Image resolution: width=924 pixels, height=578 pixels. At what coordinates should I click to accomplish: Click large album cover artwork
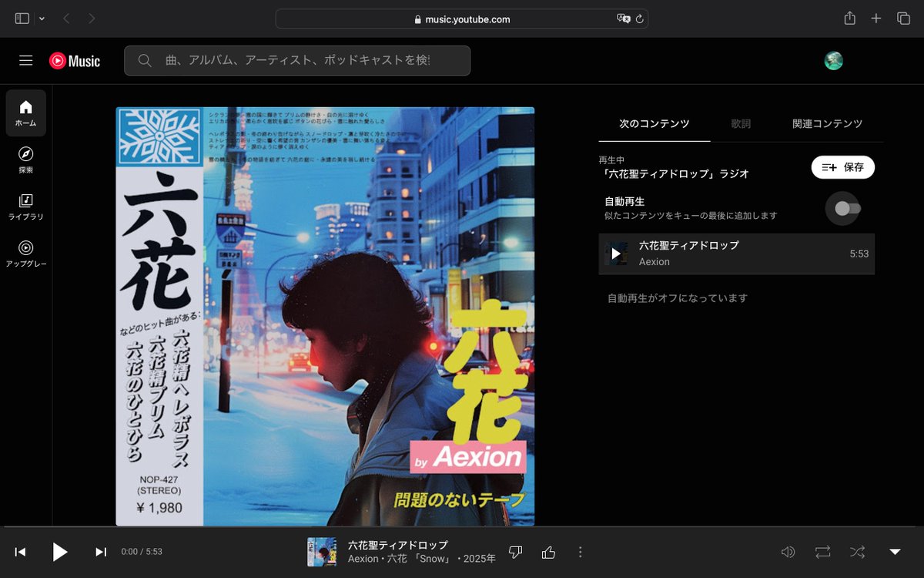coord(325,316)
